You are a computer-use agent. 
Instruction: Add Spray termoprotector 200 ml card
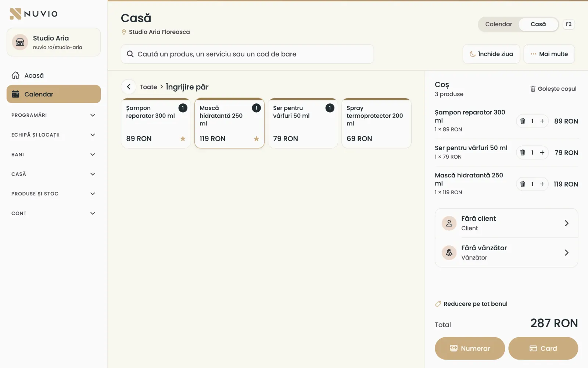pyautogui.click(x=376, y=123)
